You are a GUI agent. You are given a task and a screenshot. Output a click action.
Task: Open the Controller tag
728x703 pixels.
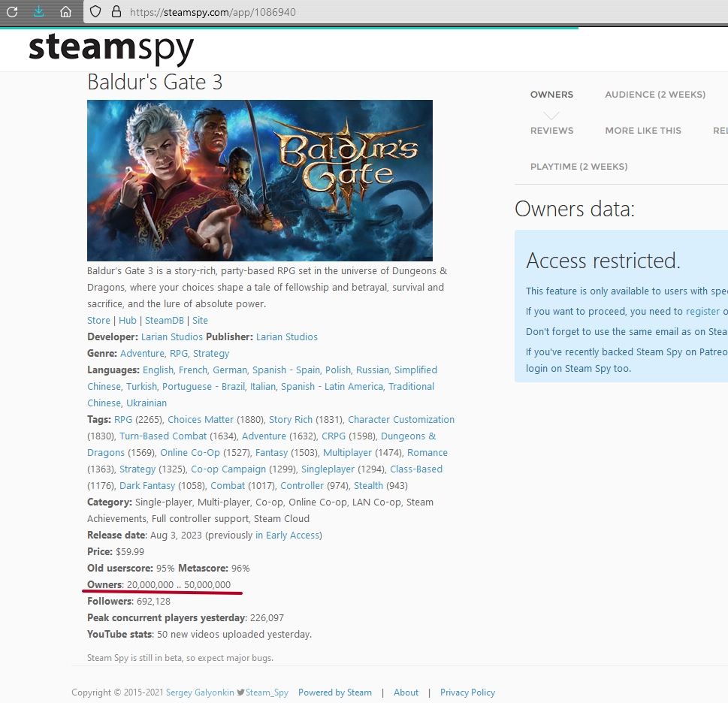pyautogui.click(x=302, y=485)
